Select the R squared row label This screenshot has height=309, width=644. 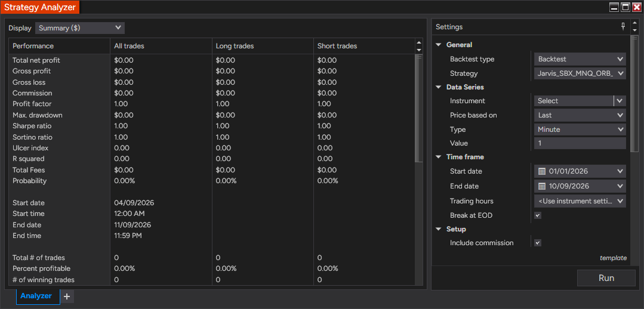tap(28, 159)
